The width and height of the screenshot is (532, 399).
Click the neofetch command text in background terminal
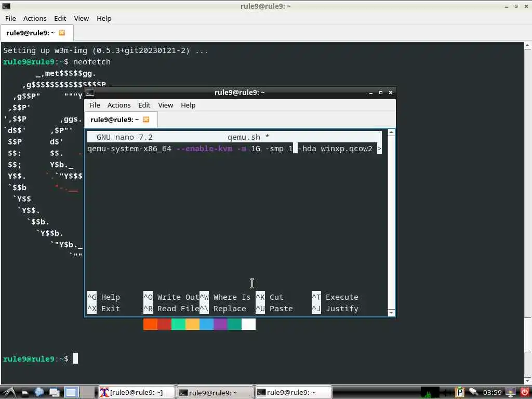(92, 62)
